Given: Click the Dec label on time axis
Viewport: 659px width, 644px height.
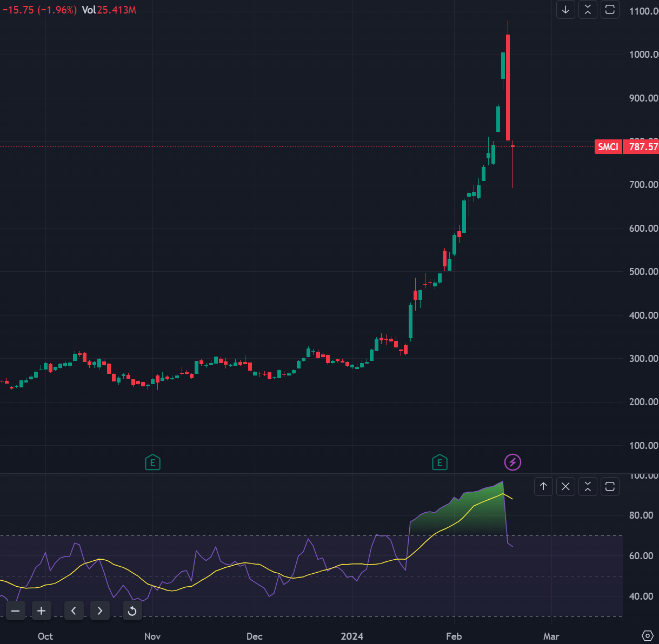Looking at the screenshot, I should [254, 636].
